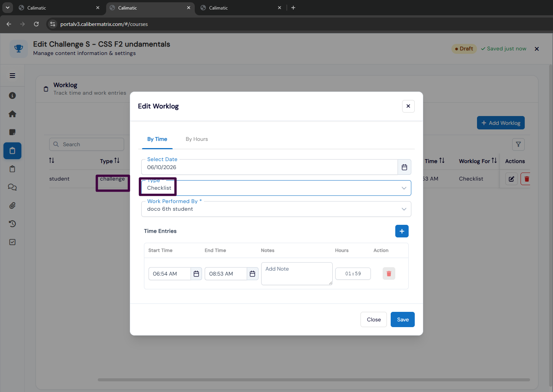The width and height of the screenshot is (553, 392).
Task: Click the horizontal scrollbar at page bottom
Action: point(314,380)
